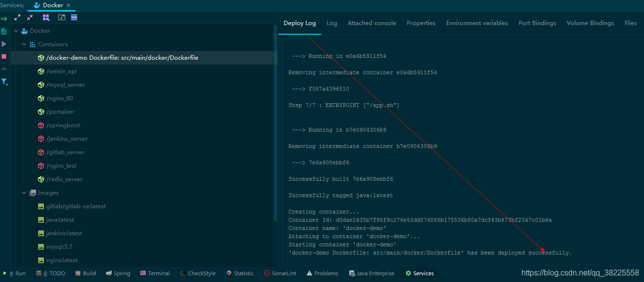This screenshot has width=644, height=282.
Task: Open the CheckStyle tool window
Action: [198, 273]
